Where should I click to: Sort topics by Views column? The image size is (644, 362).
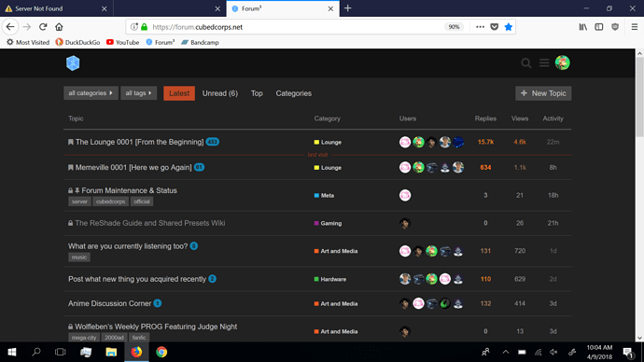[x=520, y=118]
